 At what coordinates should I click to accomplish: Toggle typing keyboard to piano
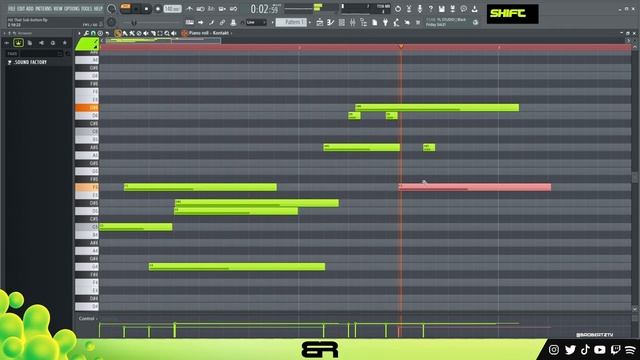[x=190, y=22]
